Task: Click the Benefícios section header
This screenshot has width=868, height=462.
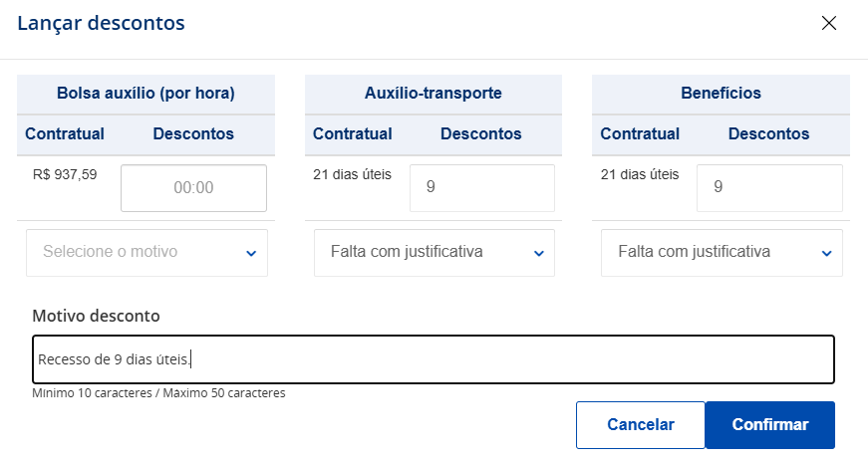Action: coord(721,94)
